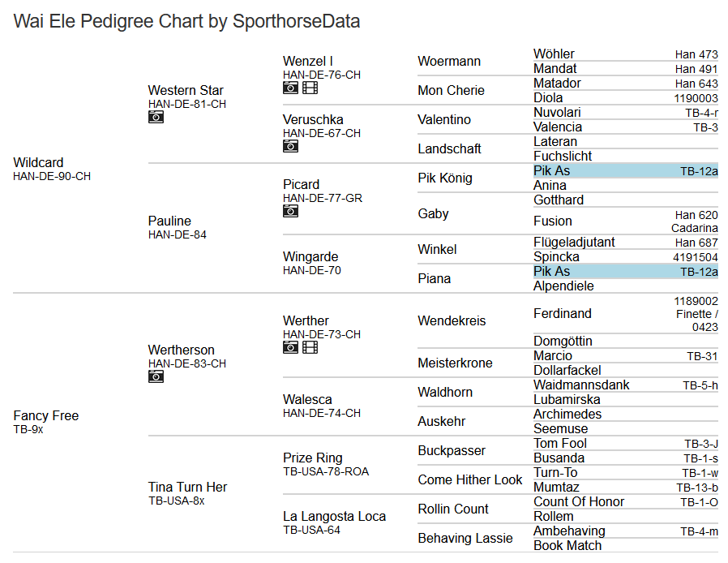728x563 pixels.
Task: Click on Woermann in the pedigree
Action: tap(449, 62)
